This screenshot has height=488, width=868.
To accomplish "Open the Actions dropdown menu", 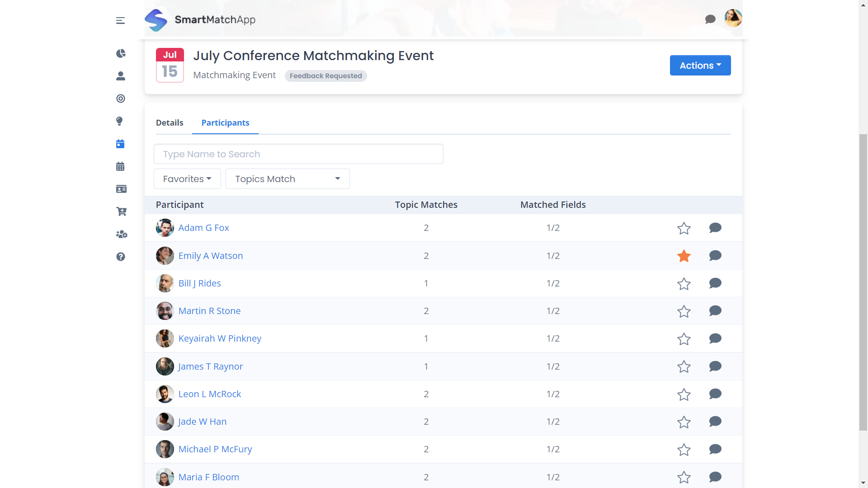I will pyautogui.click(x=700, y=65).
